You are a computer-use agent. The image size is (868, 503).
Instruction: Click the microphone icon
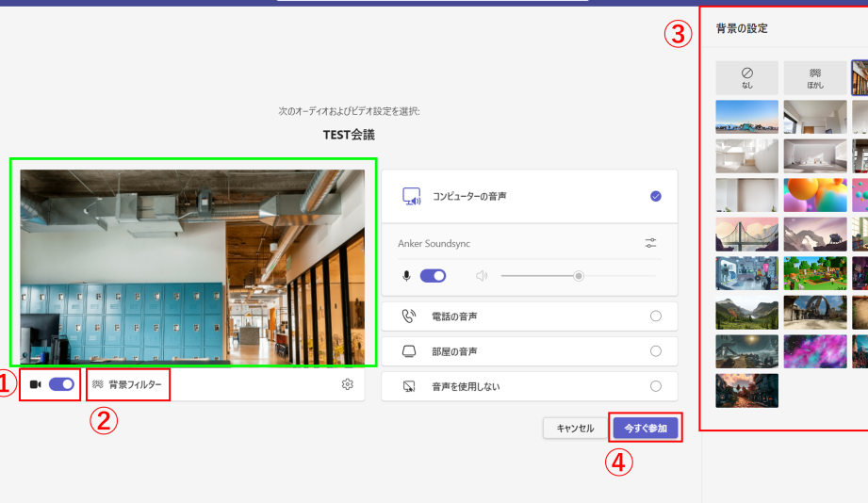tap(406, 276)
